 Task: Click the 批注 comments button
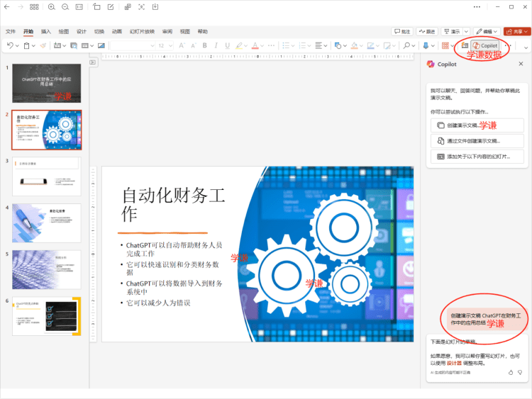click(402, 31)
